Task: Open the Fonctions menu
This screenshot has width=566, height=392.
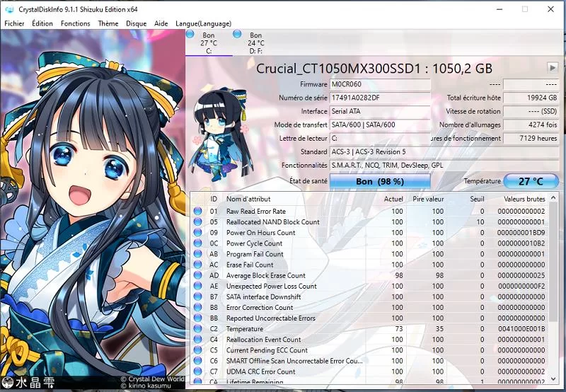Action: pos(75,23)
